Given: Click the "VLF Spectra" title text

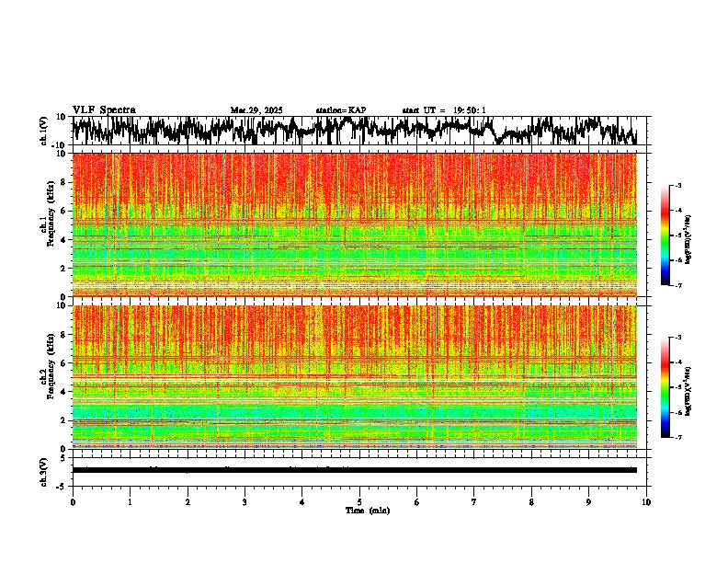Looking at the screenshot, I should coord(104,110).
